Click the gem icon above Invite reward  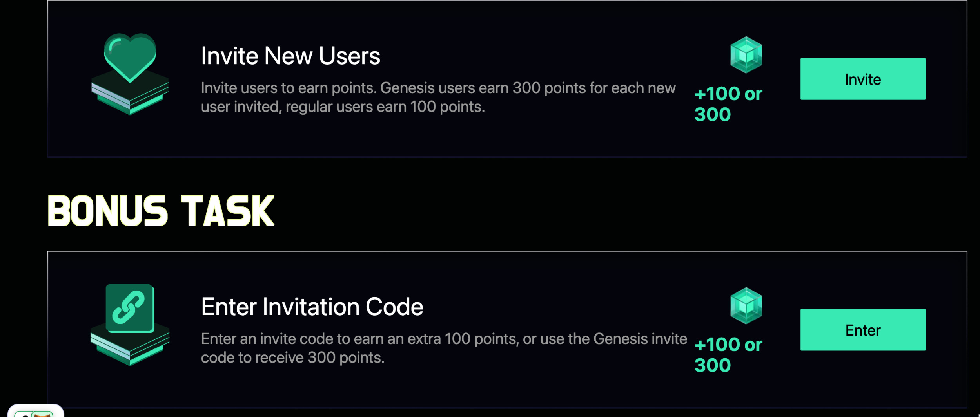click(746, 55)
